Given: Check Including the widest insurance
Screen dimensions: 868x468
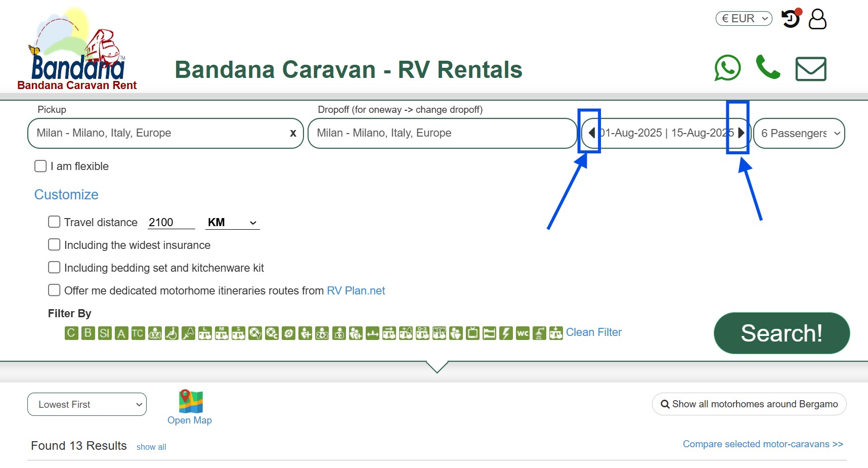Looking at the screenshot, I should (54, 244).
